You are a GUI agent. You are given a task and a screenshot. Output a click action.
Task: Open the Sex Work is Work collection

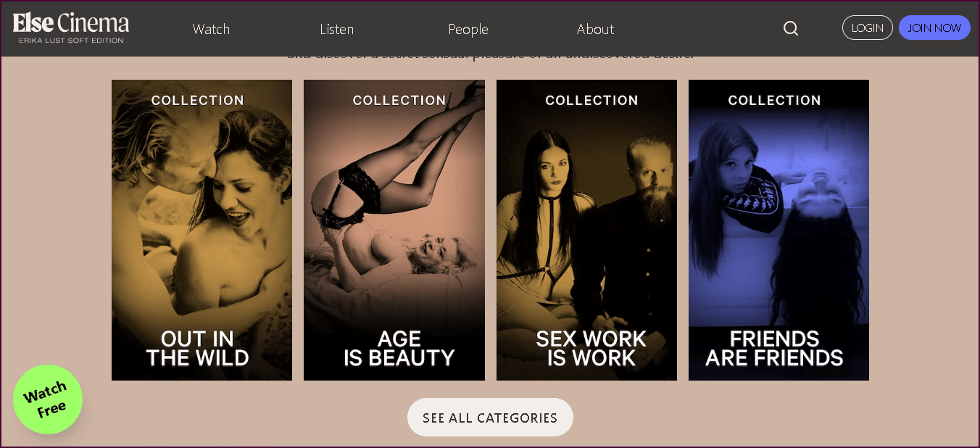[x=586, y=230]
